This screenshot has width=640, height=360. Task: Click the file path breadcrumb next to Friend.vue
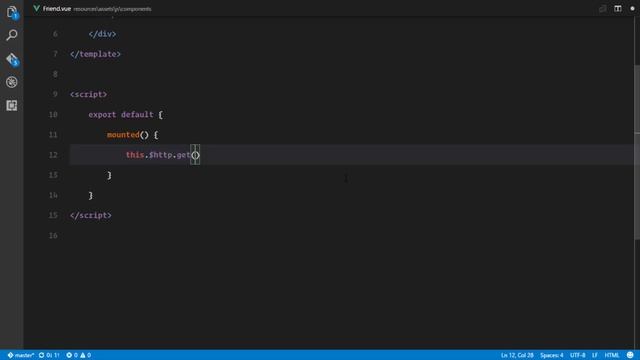click(x=112, y=9)
